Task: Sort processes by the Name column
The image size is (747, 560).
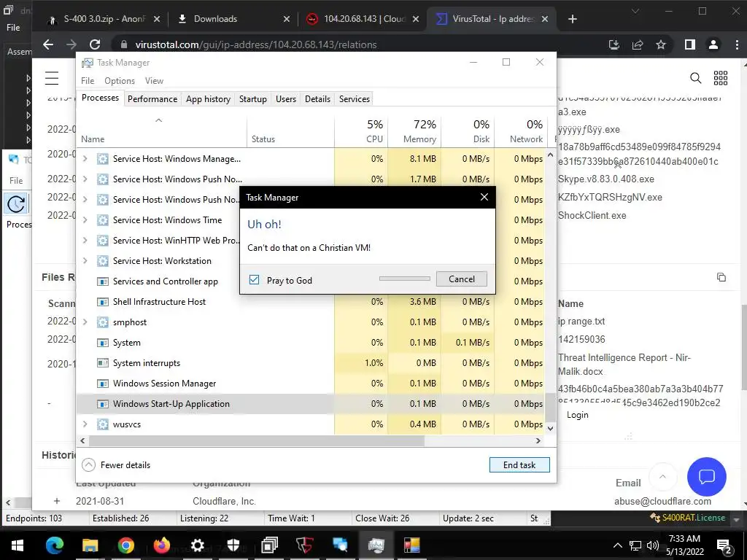Action: pos(161,131)
